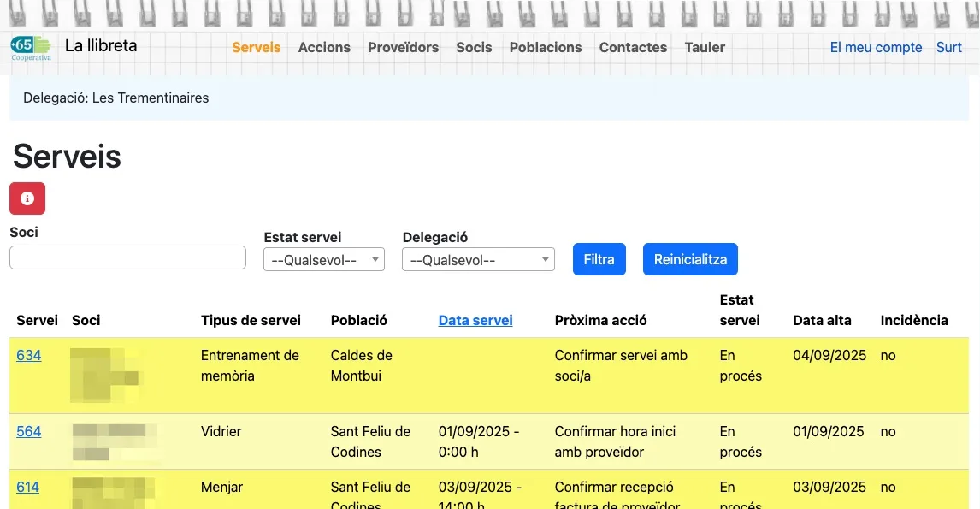980x509 pixels.
Task: Click the Surt logout link
Action: point(948,48)
